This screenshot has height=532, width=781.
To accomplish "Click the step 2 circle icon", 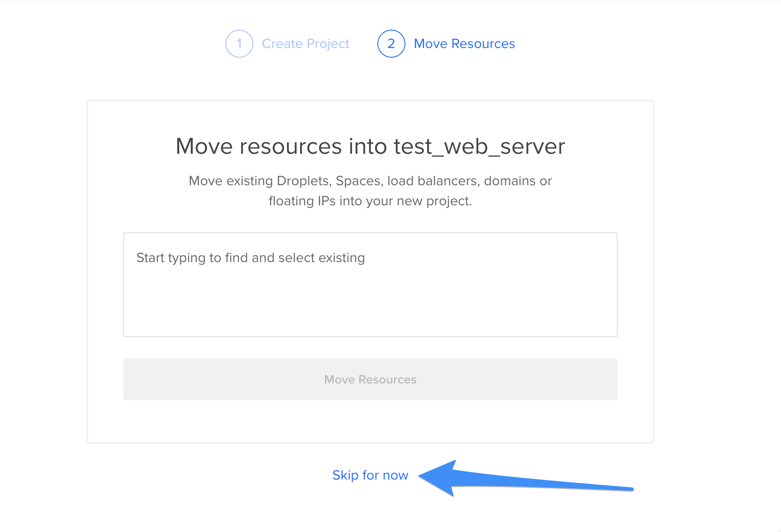I will (391, 44).
